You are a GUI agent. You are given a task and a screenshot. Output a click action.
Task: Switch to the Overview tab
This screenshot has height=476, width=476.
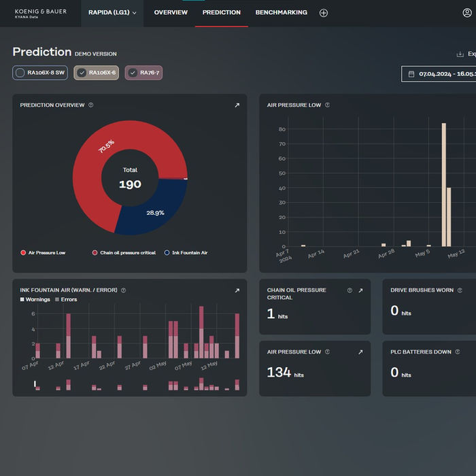click(171, 12)
